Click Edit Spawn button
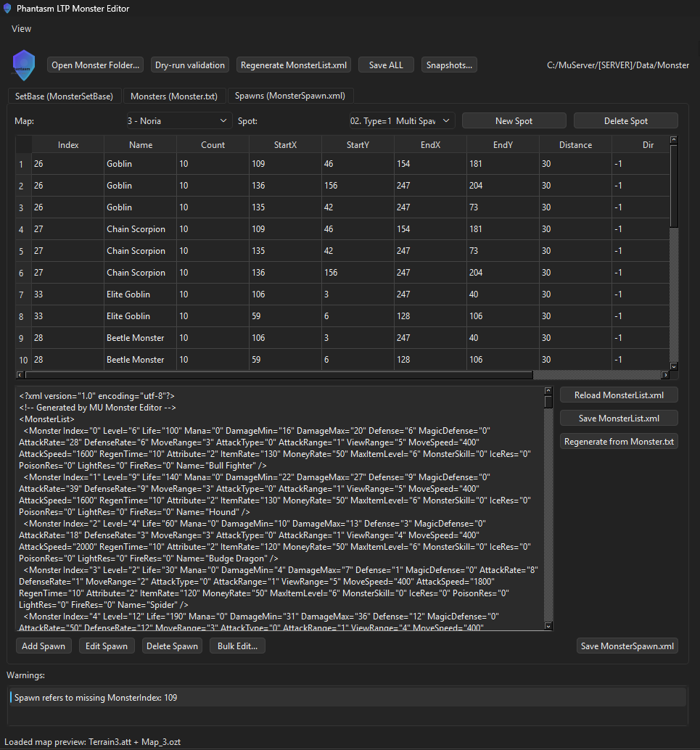The image size is (700, 750). coord(107,646)
